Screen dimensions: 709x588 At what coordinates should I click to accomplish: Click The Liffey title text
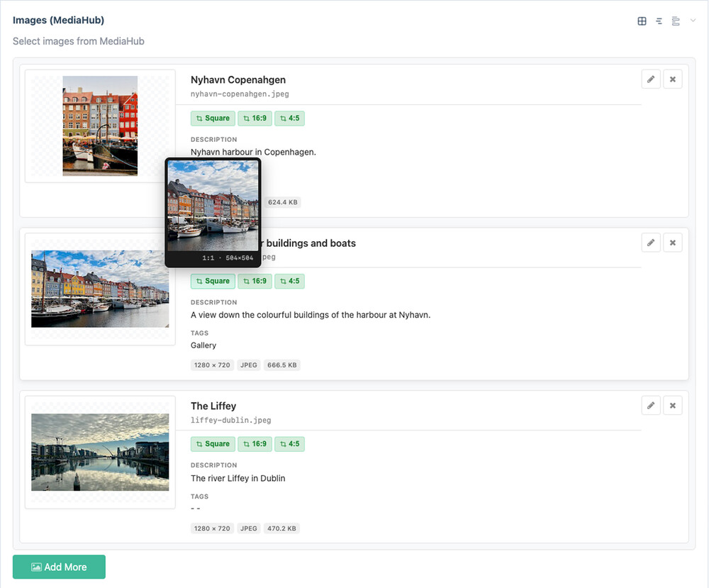[213, 406]
